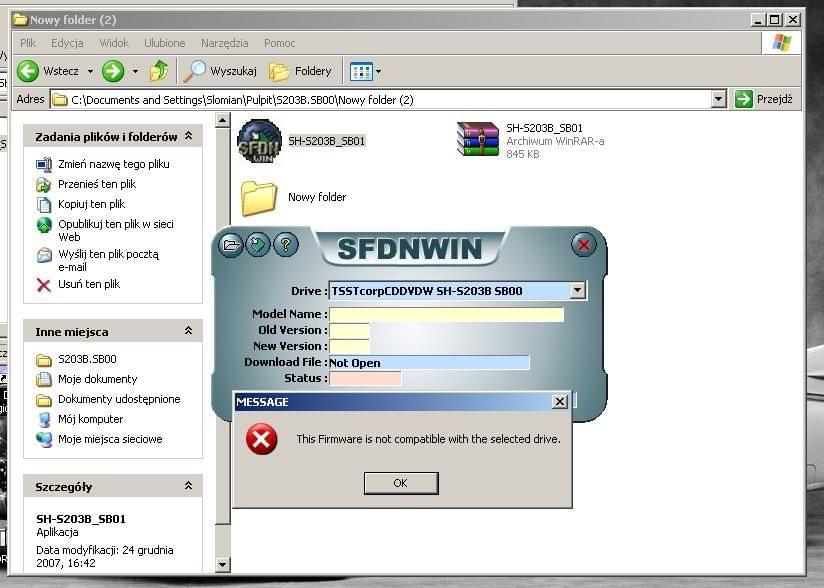Open the Widok menu
The width and height of the screenshot is (824, 588).
(x=114, y=43)
